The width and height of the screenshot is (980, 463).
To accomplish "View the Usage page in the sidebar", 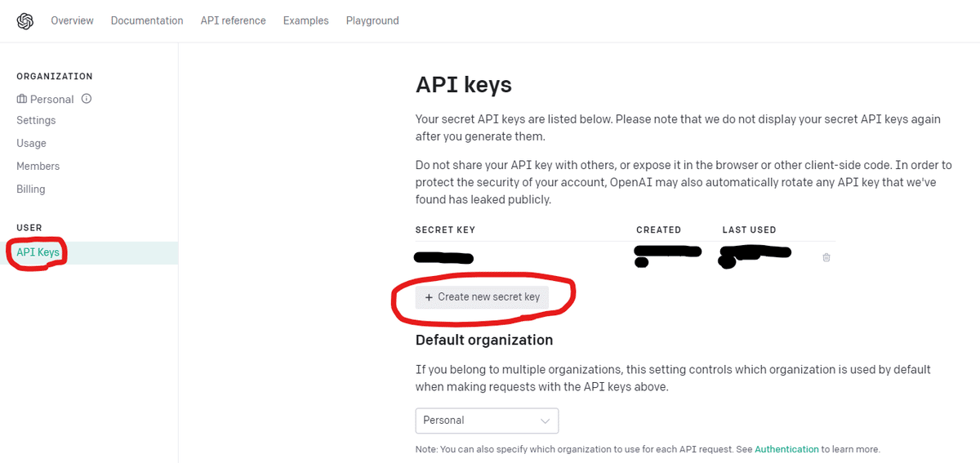I will [x=31, y=143].
